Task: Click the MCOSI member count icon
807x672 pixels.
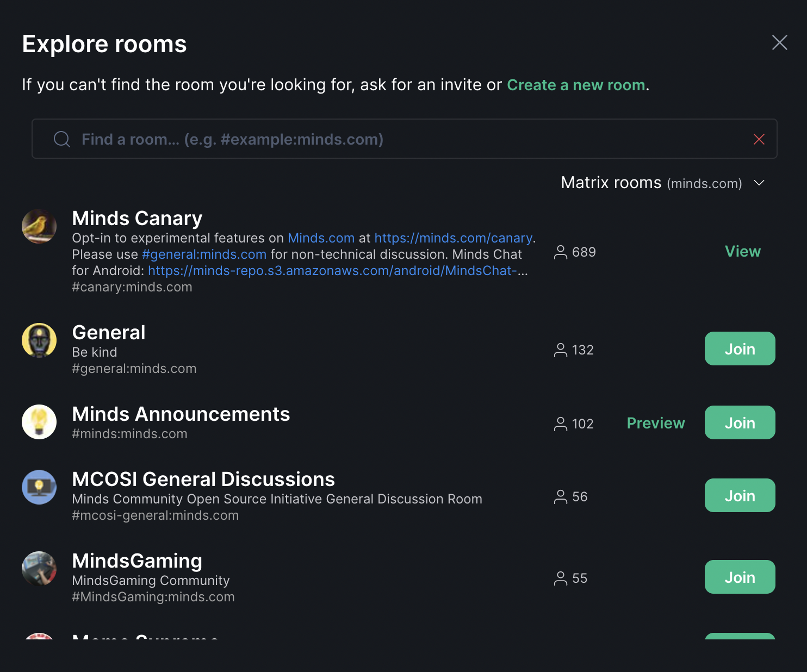Action: (x=561, y=497)
